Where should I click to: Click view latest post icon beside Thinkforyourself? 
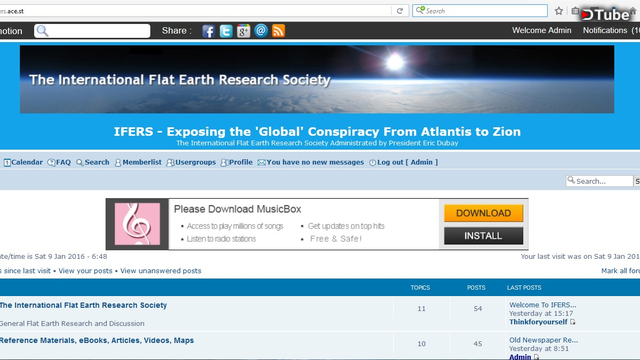click(x=573, y=322)
